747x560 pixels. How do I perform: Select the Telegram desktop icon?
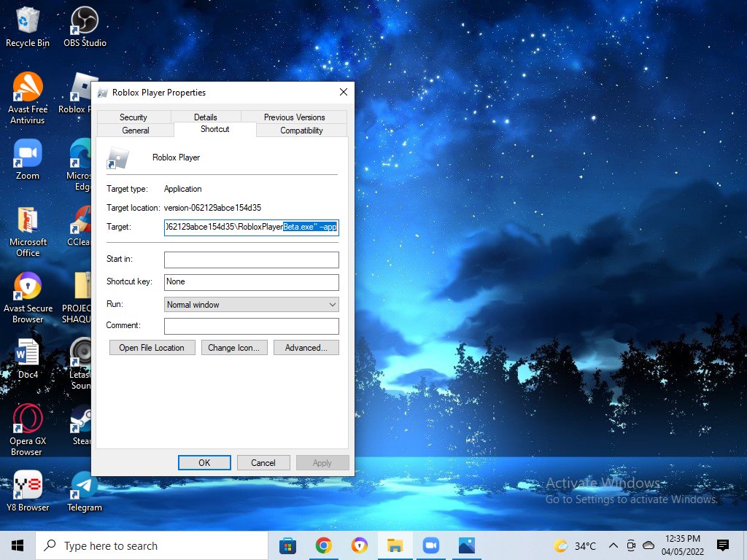click(x=85, y=491)
